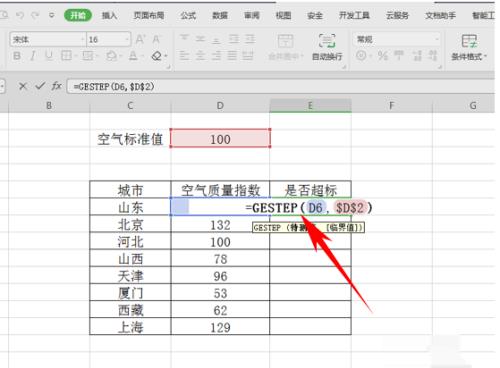Confirm formula with the checkmark icon
This screenshot has height=368, width=500.
(x=40, y=86)
